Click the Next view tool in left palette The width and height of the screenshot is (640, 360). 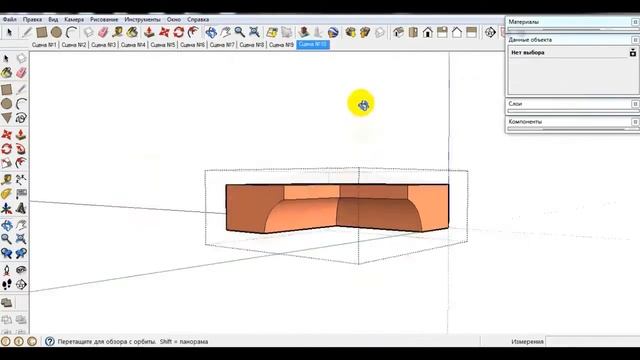coord(21,253)
